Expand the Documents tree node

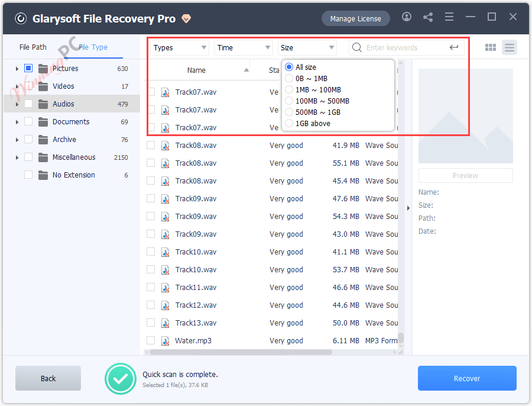[17, 122]
